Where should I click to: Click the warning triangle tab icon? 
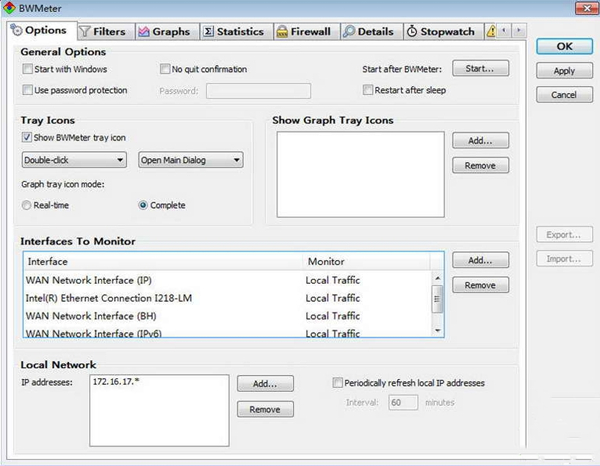492,32
